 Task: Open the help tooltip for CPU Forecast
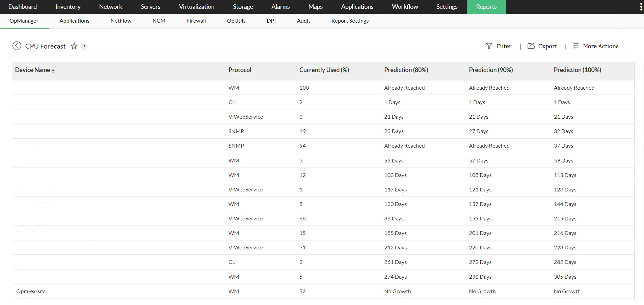click(x=84, y=47)
